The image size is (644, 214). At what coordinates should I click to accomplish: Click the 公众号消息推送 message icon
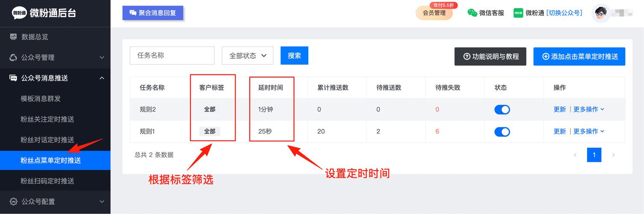[13, 78]
